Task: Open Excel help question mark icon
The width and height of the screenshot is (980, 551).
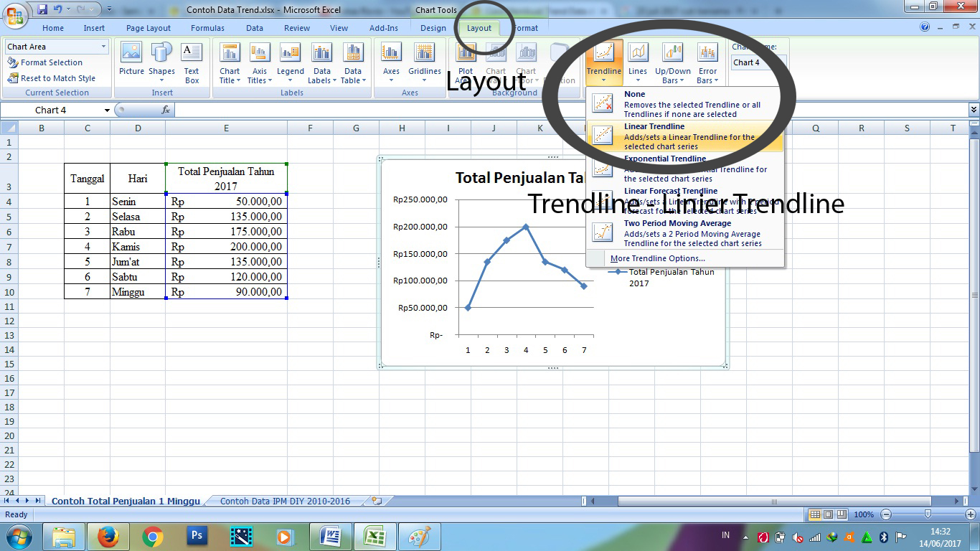Action: 925,27
